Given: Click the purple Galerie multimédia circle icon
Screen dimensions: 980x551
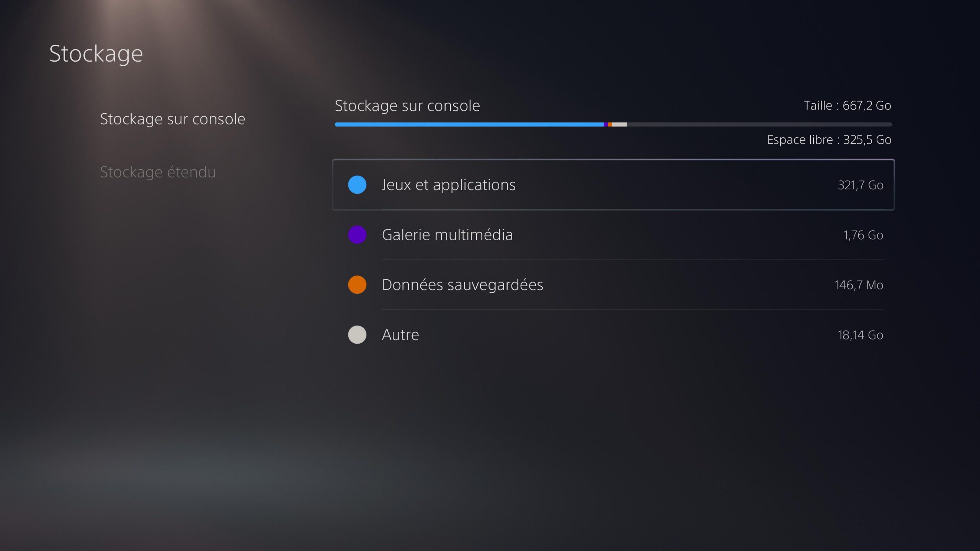Looking at the screenshot, I should click(357, 235).
